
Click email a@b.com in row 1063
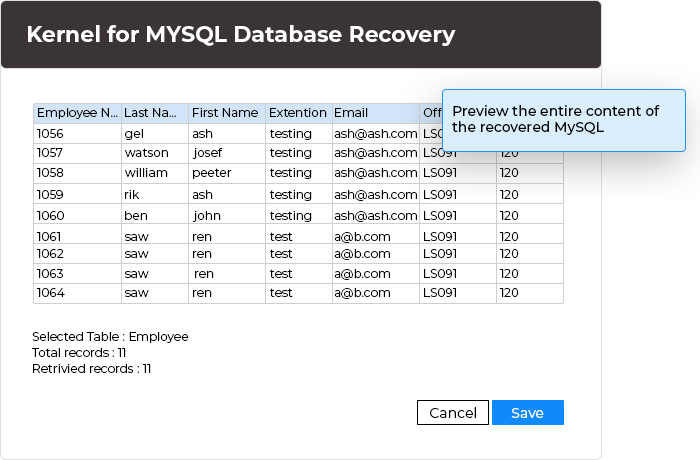[375, 273]
